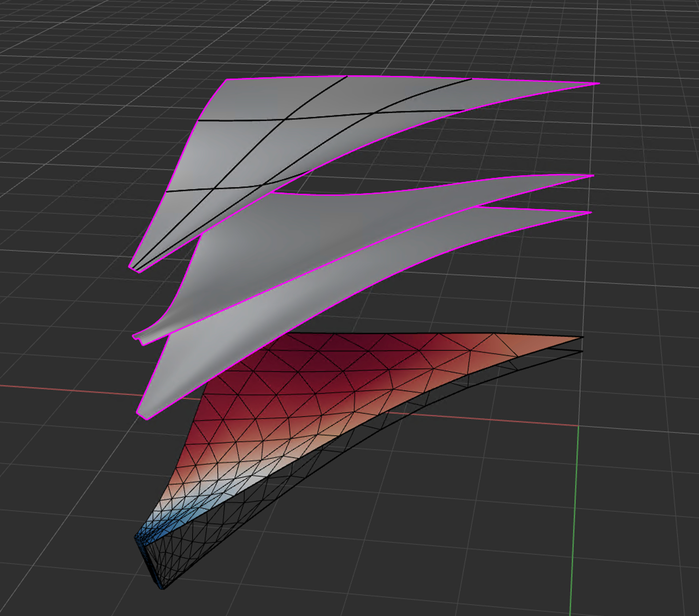Click the upper-left corner of the top surface

pos(228,81)
